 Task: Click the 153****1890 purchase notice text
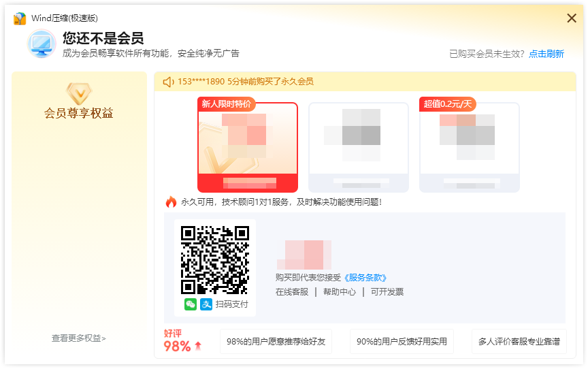[x=246, y=82]
